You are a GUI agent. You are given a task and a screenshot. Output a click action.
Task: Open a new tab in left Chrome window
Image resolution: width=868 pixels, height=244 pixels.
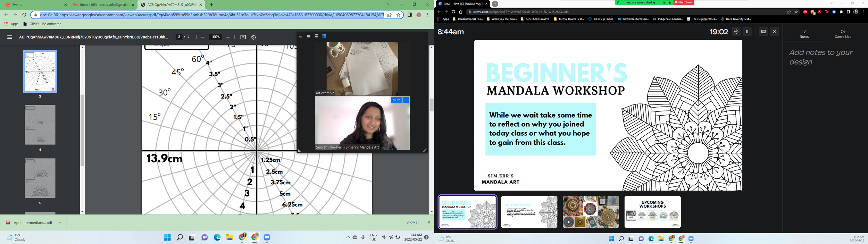(x=211, y=5)
